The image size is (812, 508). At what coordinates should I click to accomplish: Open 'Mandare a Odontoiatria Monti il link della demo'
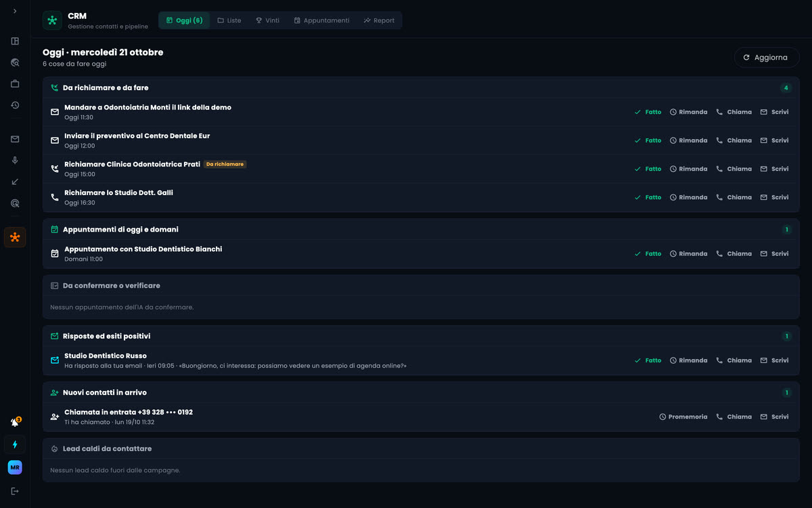click(148, 108)
